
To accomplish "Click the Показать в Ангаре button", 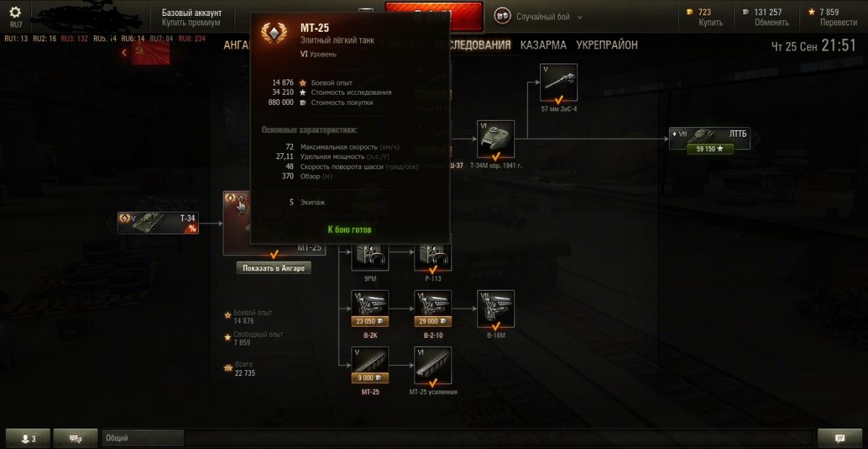I will pos(274,268).
